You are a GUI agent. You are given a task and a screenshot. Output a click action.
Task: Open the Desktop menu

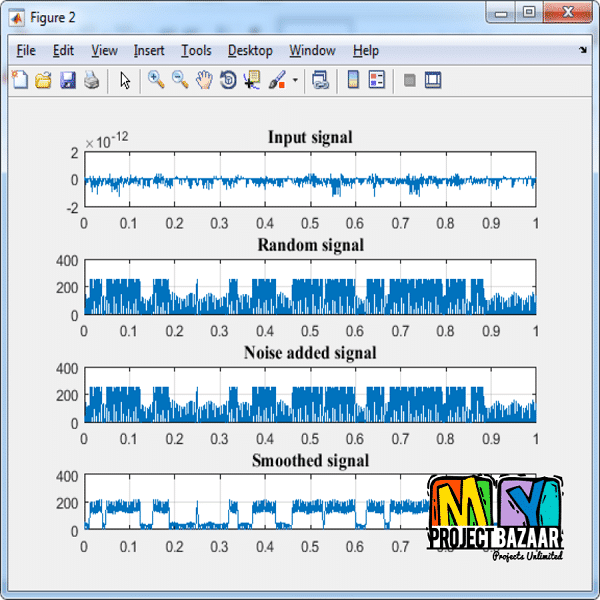tap(250, 51)
